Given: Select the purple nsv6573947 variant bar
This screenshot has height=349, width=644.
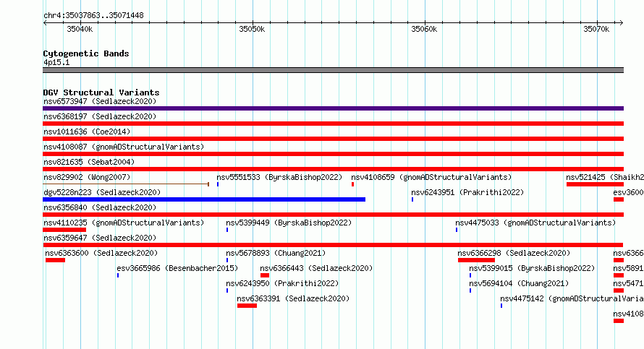Looking at the screenshot, I should (333, 108).
